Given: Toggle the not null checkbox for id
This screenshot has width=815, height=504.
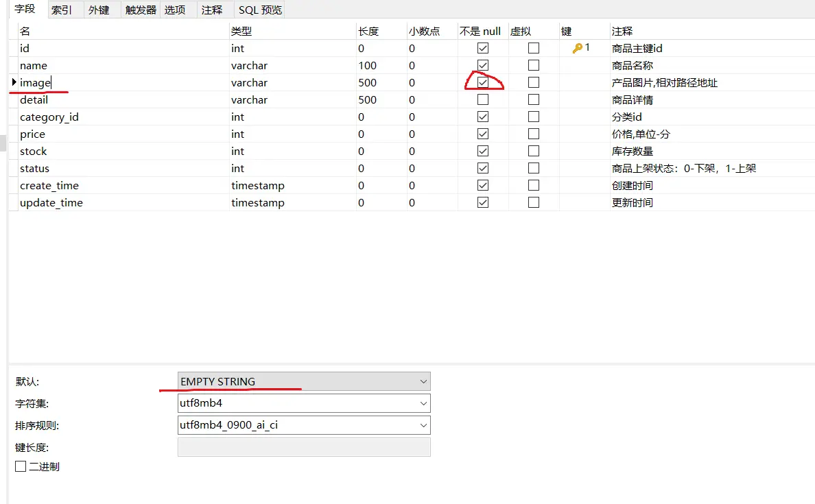Looking at the screenshot, I should coord(483,48).
